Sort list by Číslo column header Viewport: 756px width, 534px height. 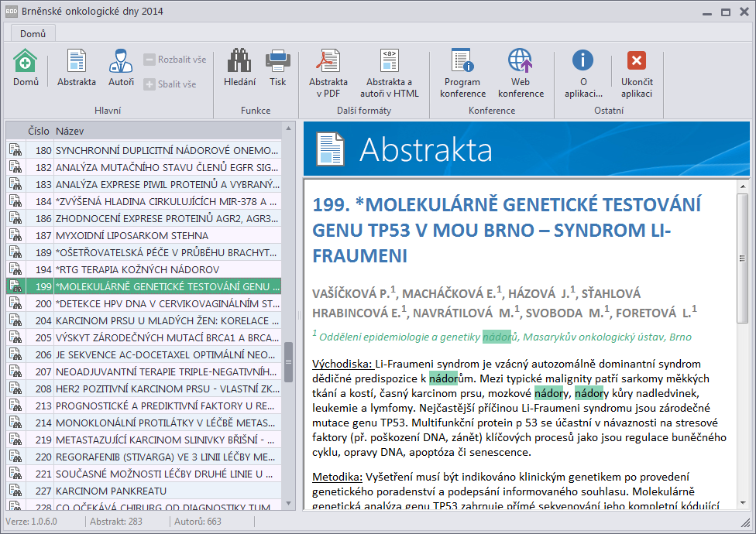39,131
